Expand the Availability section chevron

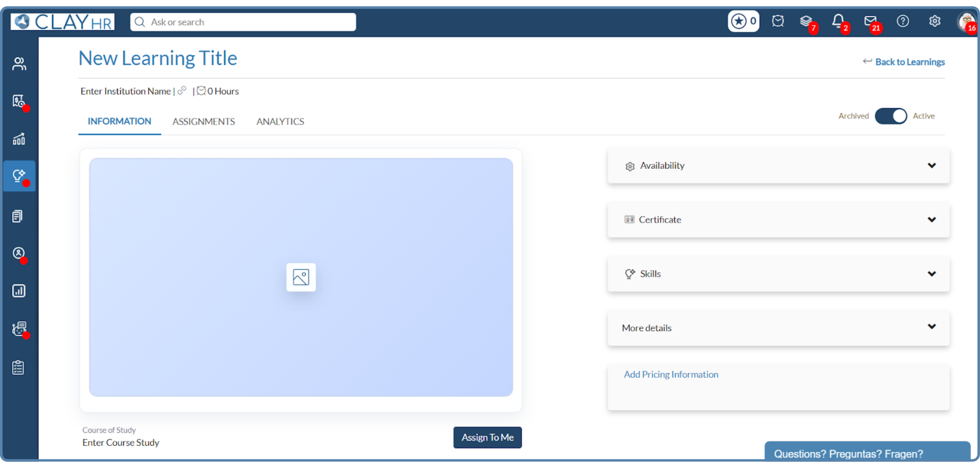932,166
